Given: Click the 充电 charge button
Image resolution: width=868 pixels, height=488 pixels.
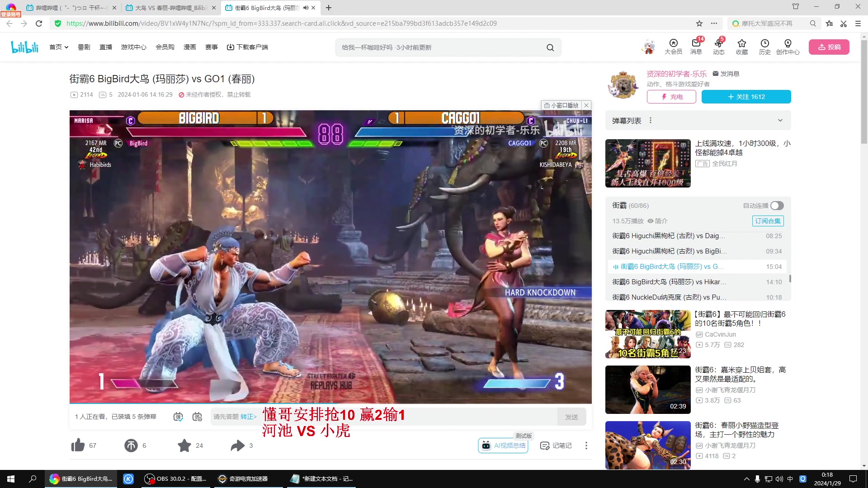Looking at the screenshot, I should 671,97.
